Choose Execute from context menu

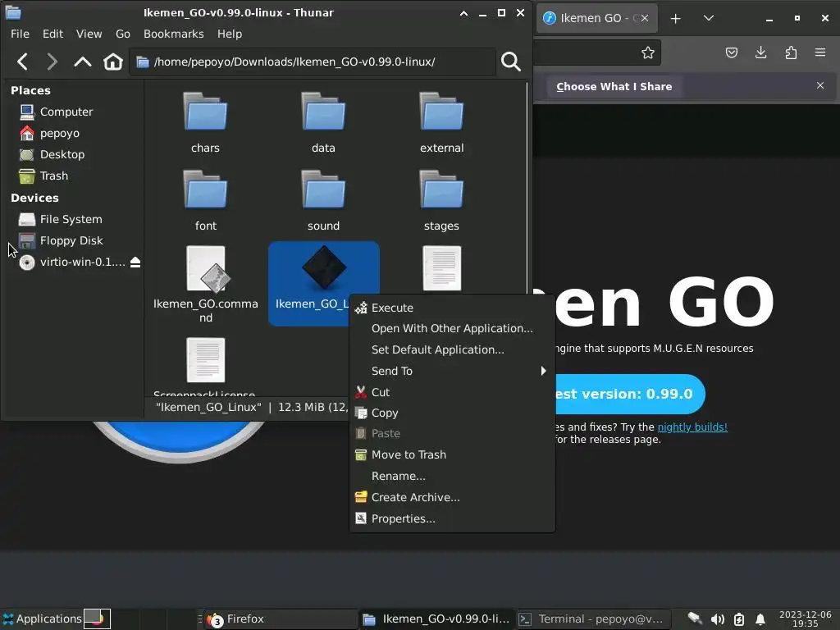pos(452,308)
